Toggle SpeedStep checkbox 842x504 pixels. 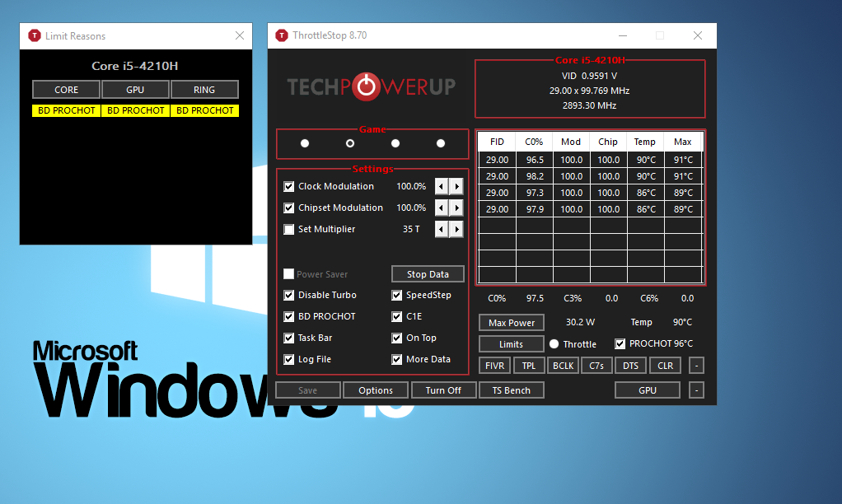coord(397,295)
